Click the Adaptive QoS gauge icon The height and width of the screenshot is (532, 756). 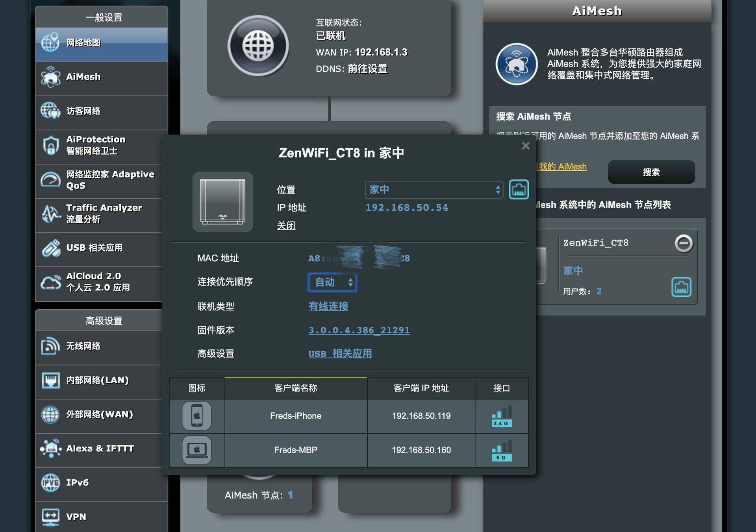tap(51, 179)
